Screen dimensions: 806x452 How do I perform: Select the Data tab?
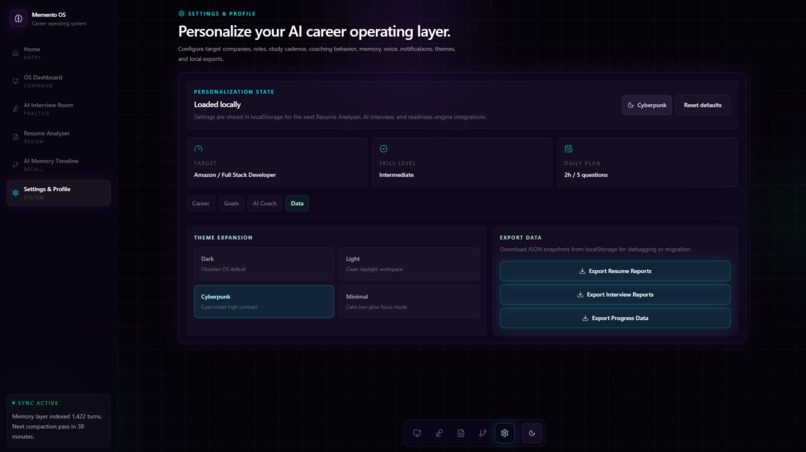click(297, 203)
